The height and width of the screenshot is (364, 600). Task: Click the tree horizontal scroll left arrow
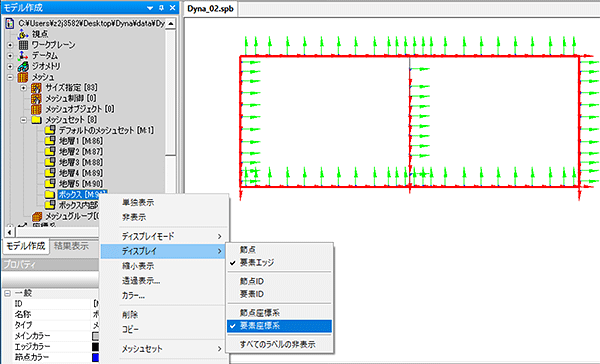pos(10,232)
